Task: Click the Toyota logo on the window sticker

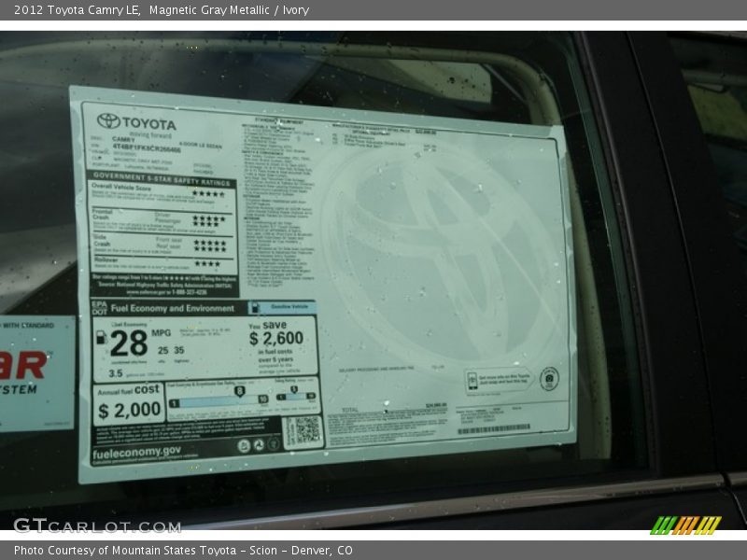Action: [107, 120]
